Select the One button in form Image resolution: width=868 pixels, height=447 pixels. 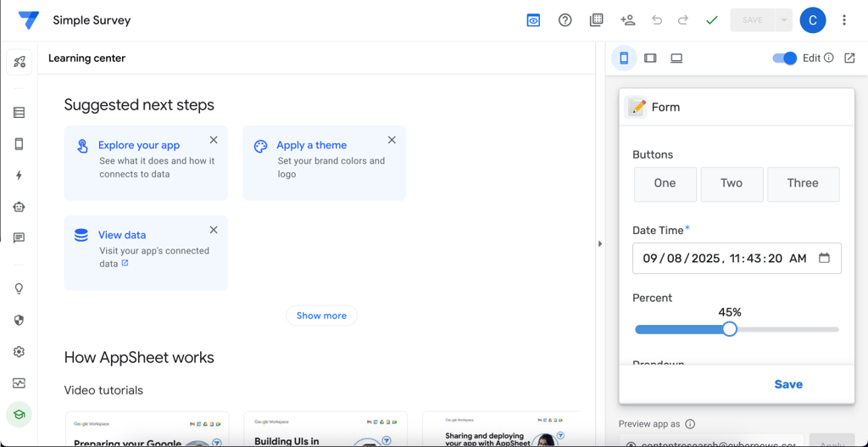[x=665, y=184]
